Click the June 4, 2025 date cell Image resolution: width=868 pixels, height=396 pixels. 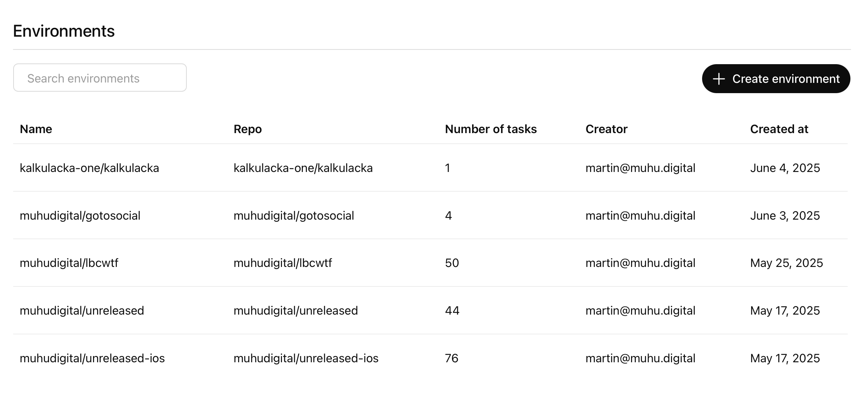coord(785,168)
